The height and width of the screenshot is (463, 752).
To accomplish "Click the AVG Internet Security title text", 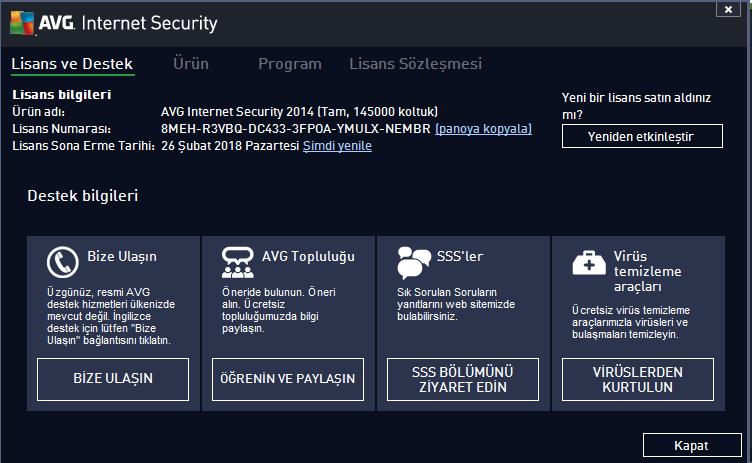I will pos(128,23).
